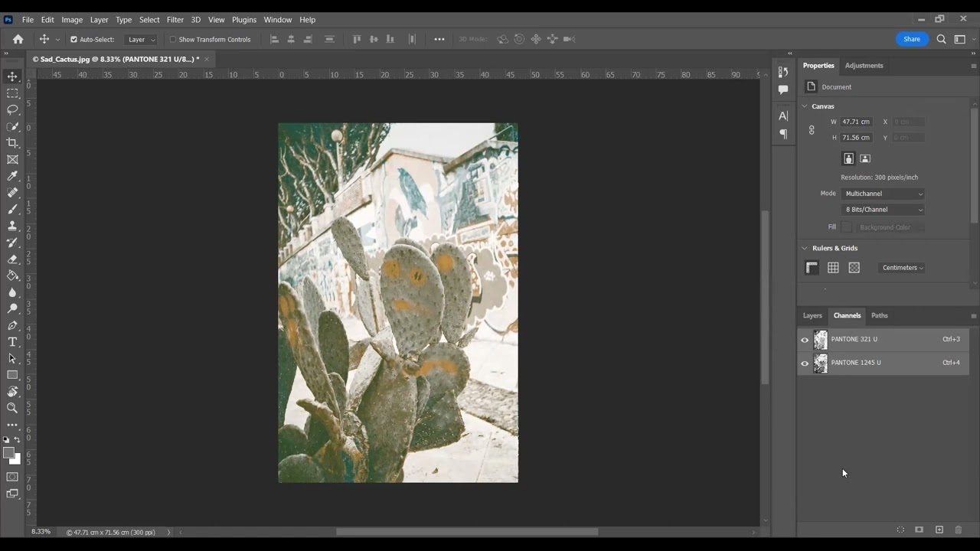Hide the PANTONE 321 U channel
The height and width of the screenshot is (551, 980).
point(805,340)
